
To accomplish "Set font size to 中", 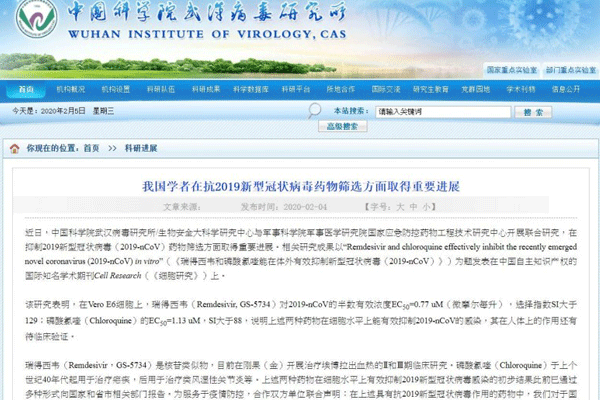I will (413, 207).
